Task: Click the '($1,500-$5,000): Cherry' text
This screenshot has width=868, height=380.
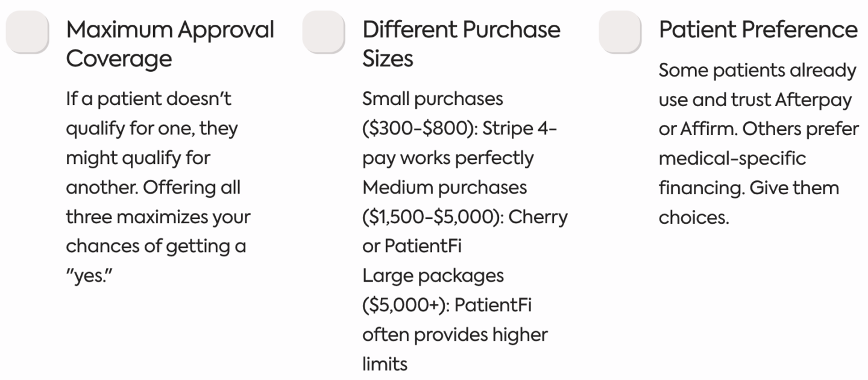Action: [465, 217]
